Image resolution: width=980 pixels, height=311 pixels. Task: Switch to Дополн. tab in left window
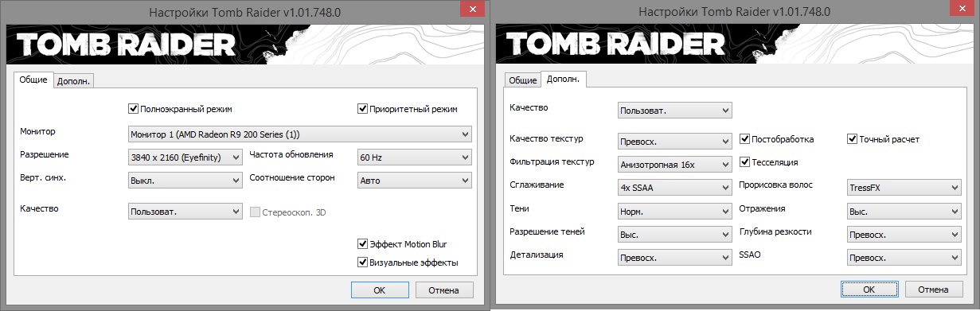coord(74,80)
